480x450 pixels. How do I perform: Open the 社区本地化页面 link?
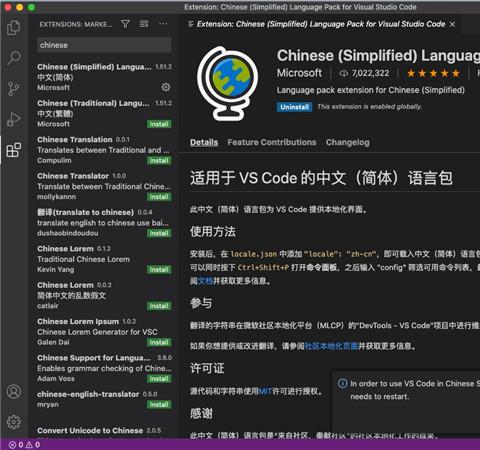coord(331,346)
